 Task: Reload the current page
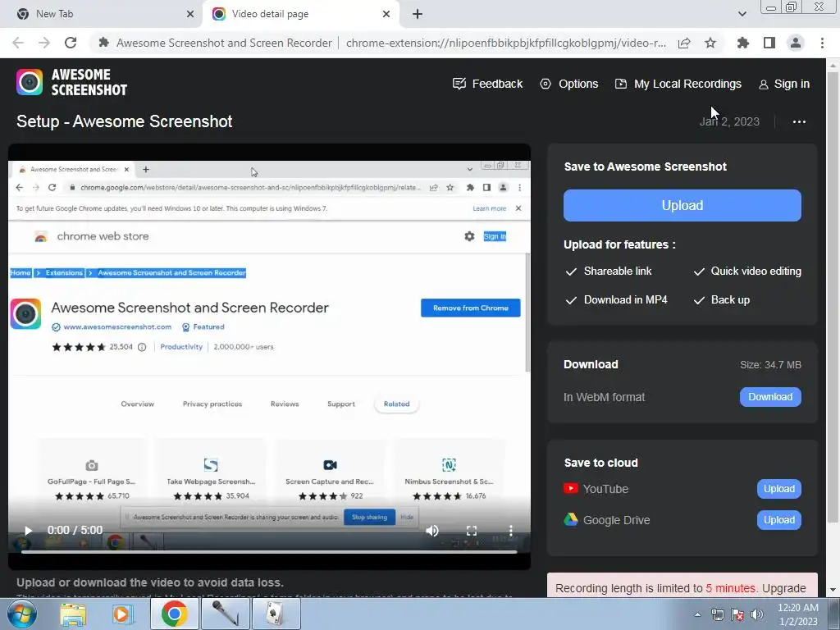[x=71, y=43]
